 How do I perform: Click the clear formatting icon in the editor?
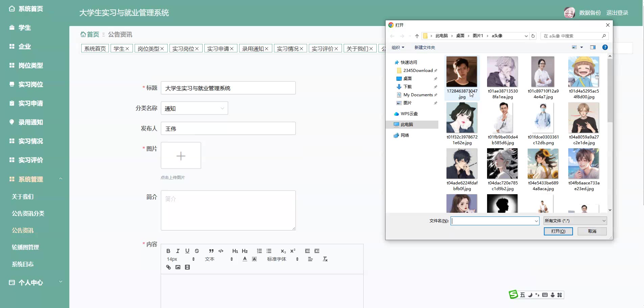[325, 259]
